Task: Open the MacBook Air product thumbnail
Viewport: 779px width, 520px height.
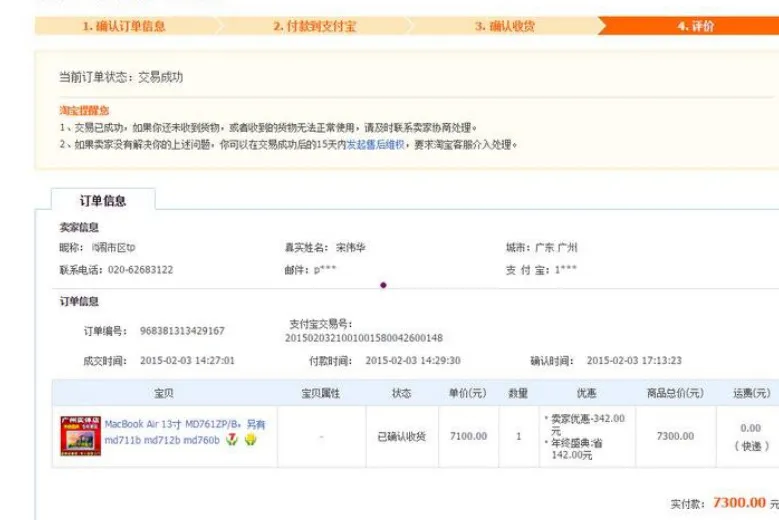Action: pyautogui.click(x=80, y=436)
